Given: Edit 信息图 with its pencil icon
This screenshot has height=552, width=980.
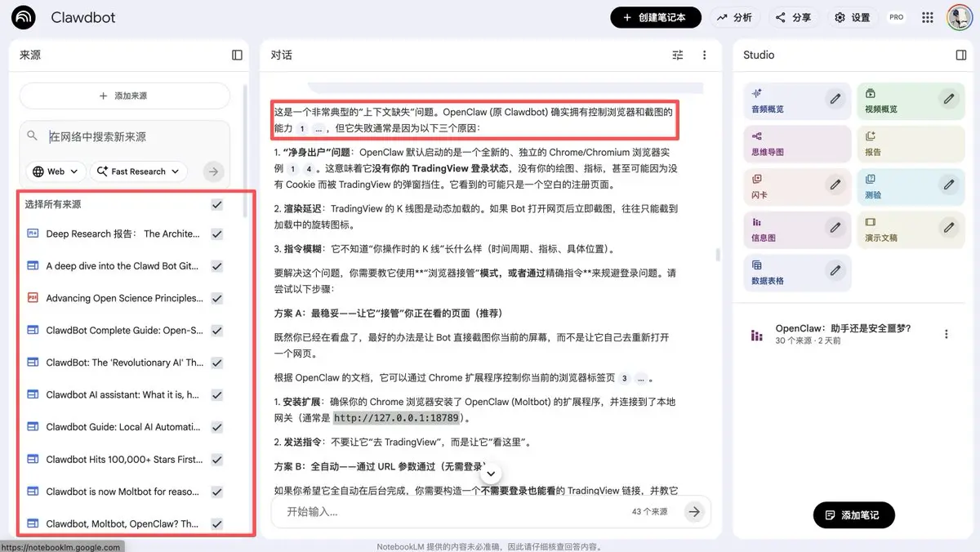Looking at the screenshot, I should point(835,227).
